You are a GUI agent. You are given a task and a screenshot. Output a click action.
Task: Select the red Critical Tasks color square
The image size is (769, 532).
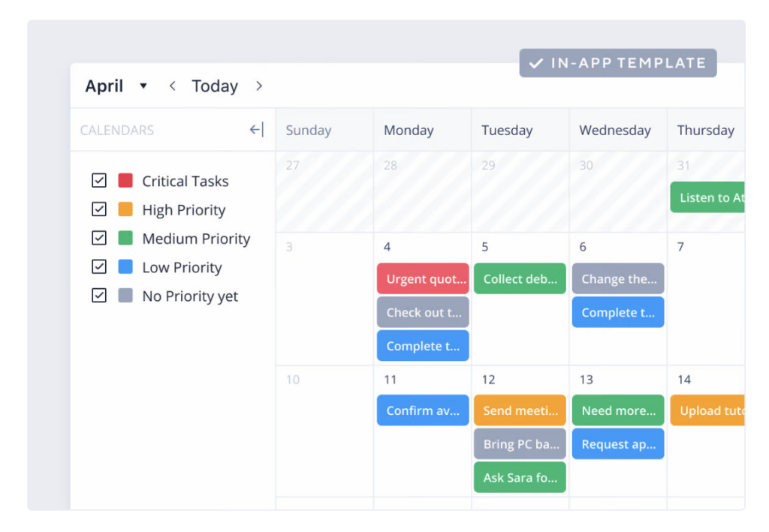click(125, 180)
